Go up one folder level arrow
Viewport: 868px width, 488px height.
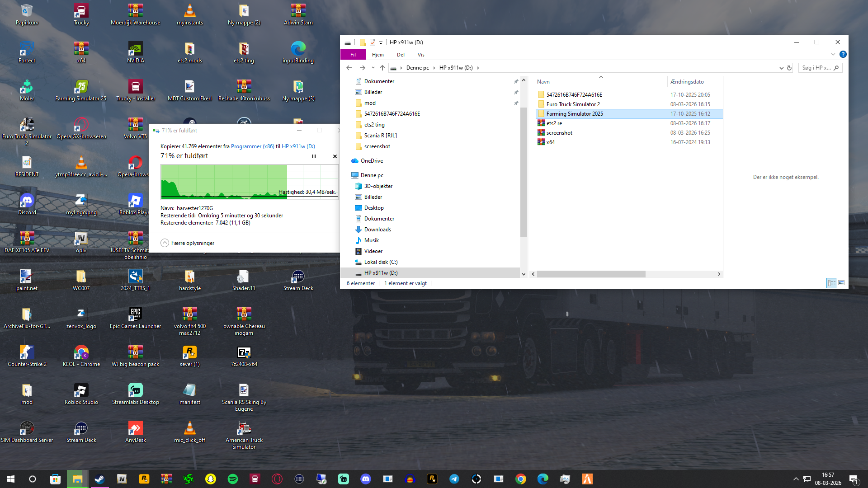[382, 68]
